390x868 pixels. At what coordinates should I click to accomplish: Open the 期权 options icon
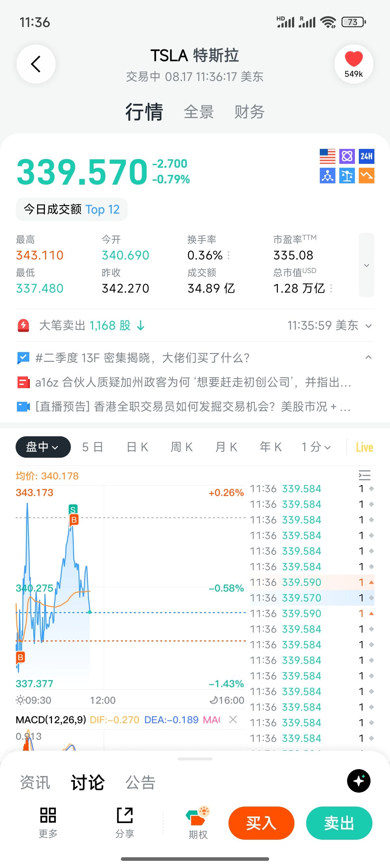(x=198, y=823)
